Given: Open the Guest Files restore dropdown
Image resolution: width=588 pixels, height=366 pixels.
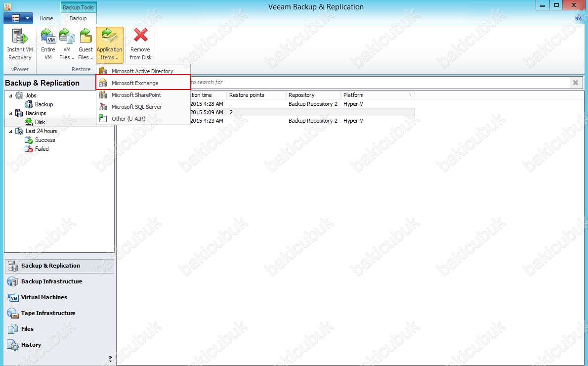Looking at the screenshot, I should (x=85, y=45).
